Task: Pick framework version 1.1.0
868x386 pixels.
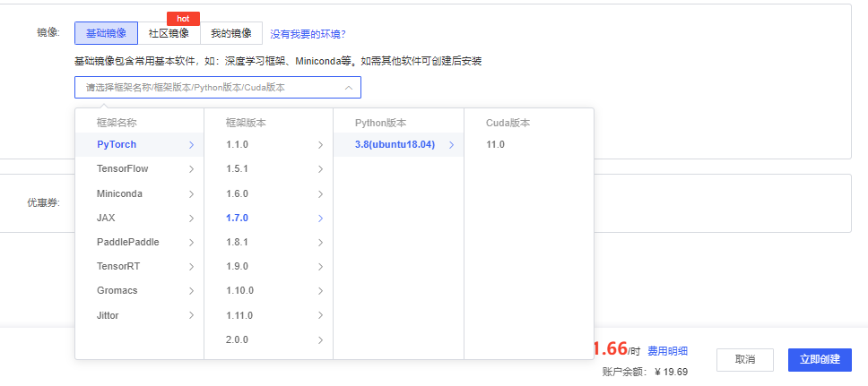Action: pyautogui.click(x=268, y=144)
